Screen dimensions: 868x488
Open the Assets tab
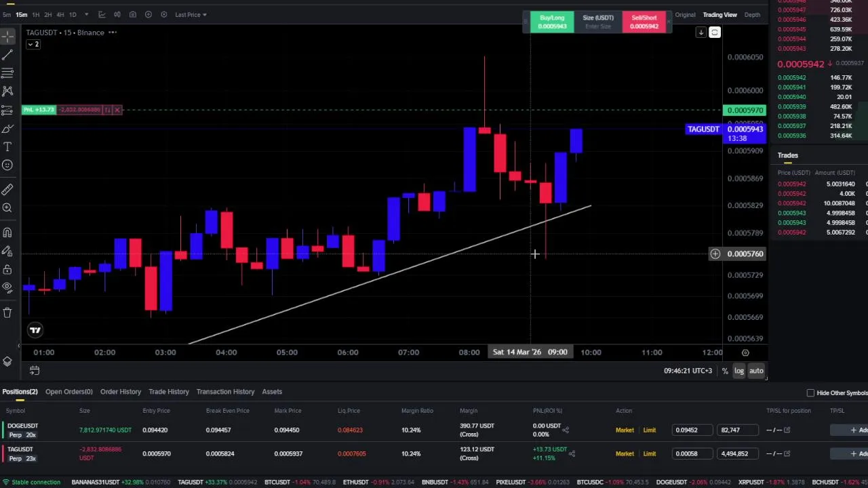272,392
